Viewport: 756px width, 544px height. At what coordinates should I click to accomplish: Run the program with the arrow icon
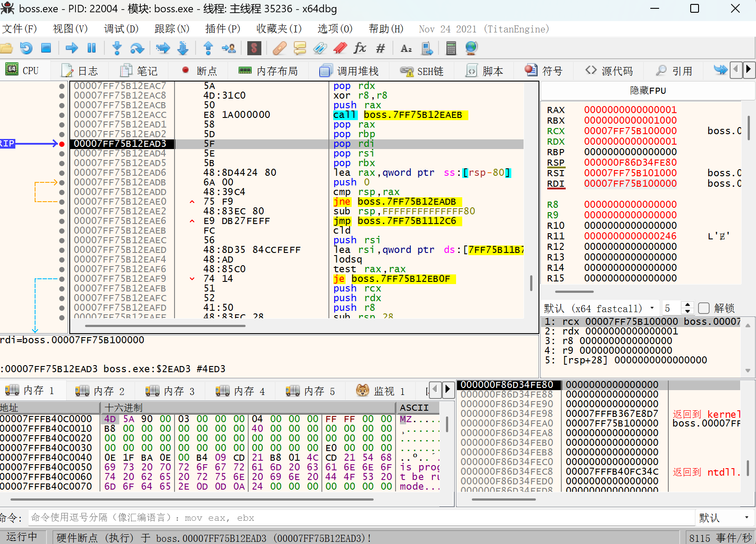(71, 48)
